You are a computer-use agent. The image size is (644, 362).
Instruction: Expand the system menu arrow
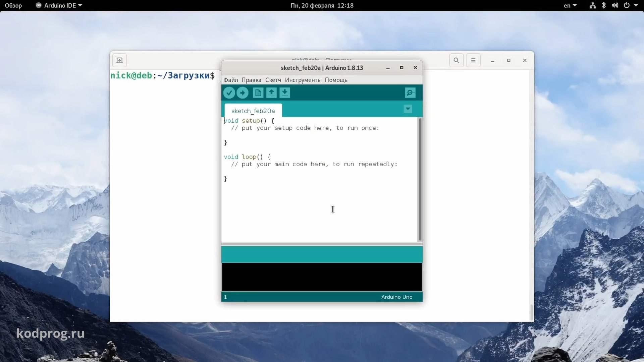tap(636, 5)
